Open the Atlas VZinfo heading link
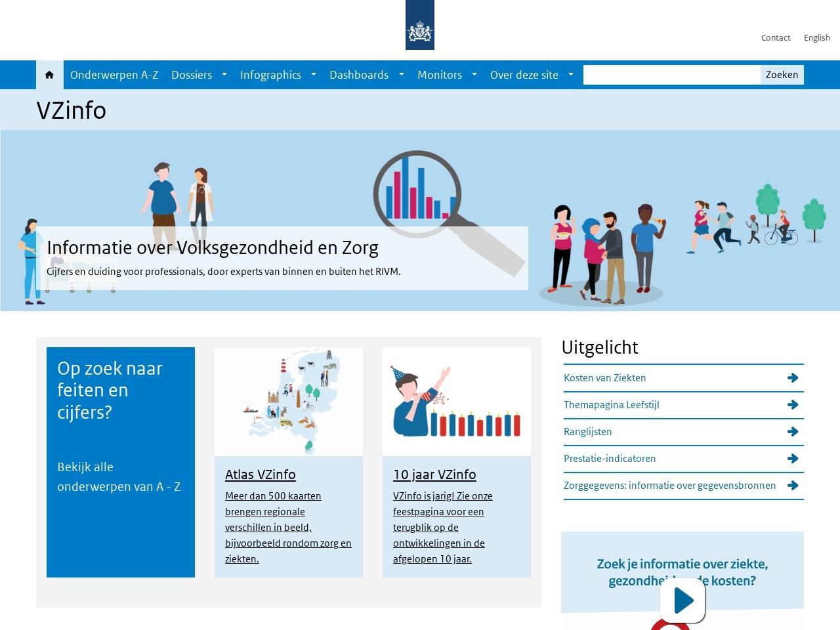The height and width of the screenshot is (630, 840). (260, 474)
